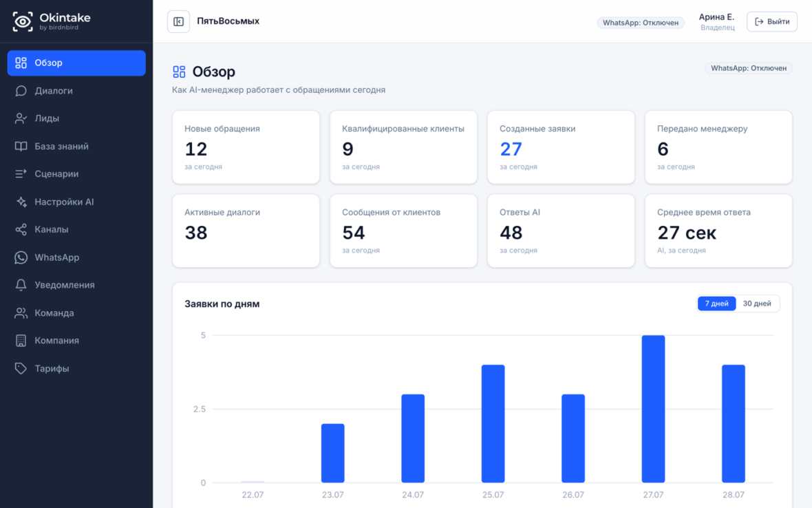Go to the Лиды section

[x=76, y=118]
